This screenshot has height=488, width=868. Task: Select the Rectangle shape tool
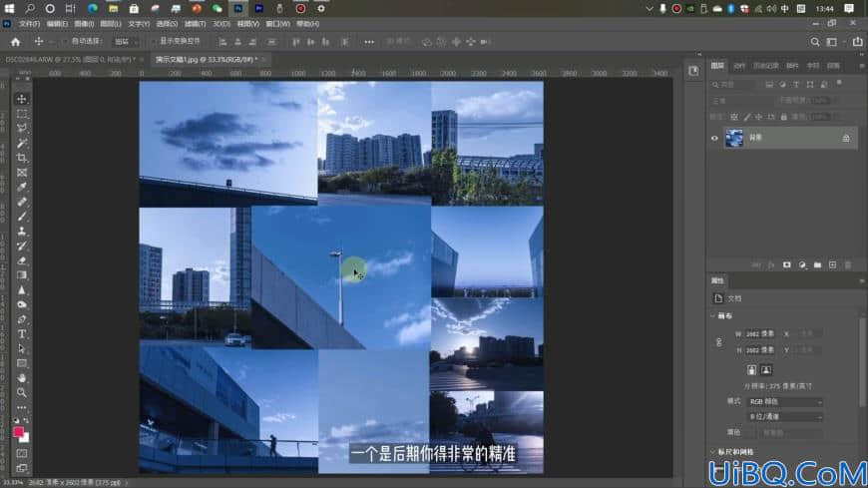22,363
